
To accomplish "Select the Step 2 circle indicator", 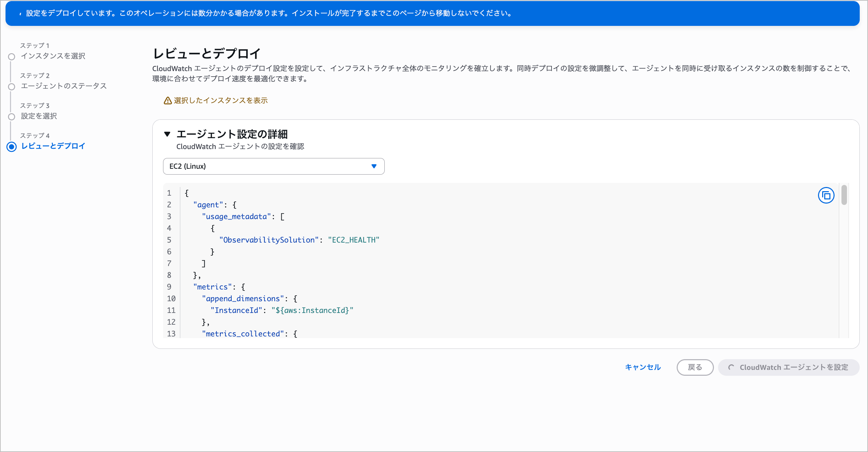I will pyautogui.click(x=12, y=87).
